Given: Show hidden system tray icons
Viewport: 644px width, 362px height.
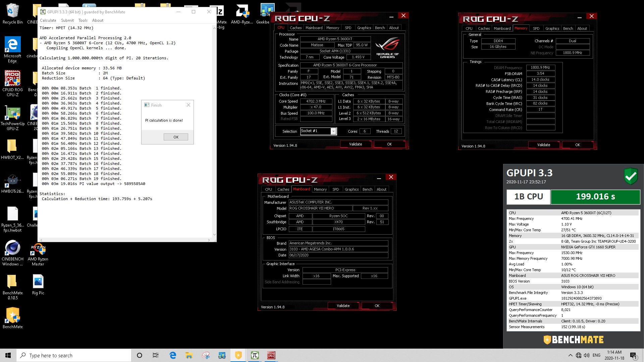Looking at the screenshot, I should (x=570, y=355).
